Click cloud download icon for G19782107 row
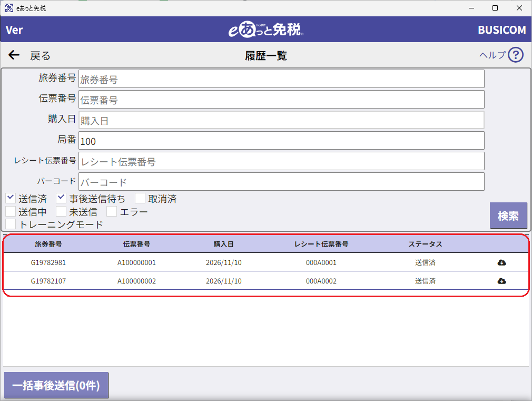Image resolution: width=532 pixels, height=401 pixels. coord(501,281)
